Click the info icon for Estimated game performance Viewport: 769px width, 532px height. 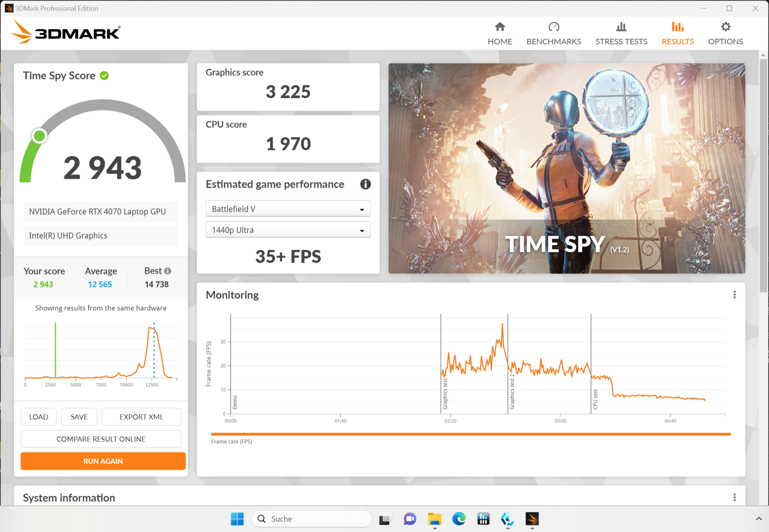click(365, 184)
